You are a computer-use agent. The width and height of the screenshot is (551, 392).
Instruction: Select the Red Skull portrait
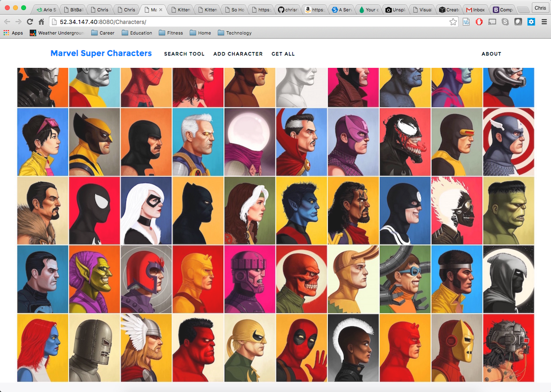pyautogui.click(x=301, y=279)
